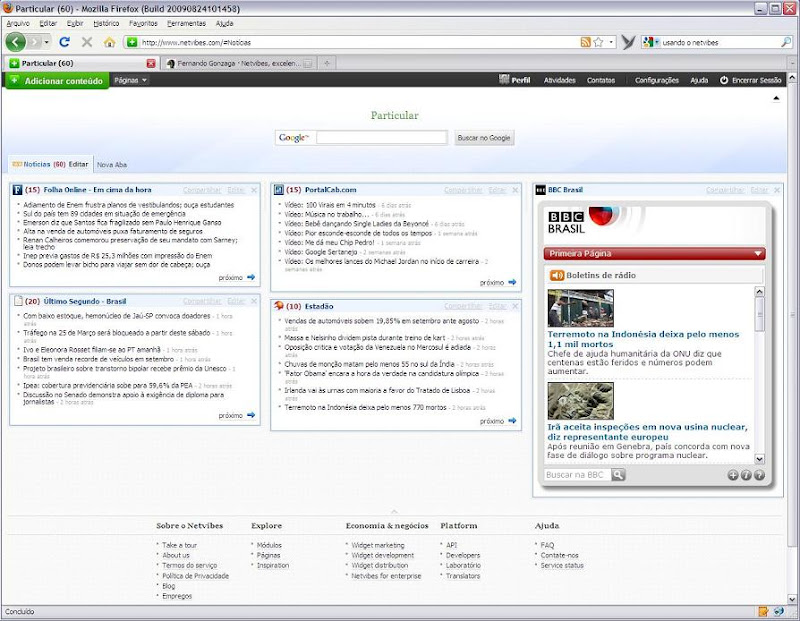This screenshot has height=621, width=800.
Task: Click the Buscar no Google button
Action: click(484, 138)
